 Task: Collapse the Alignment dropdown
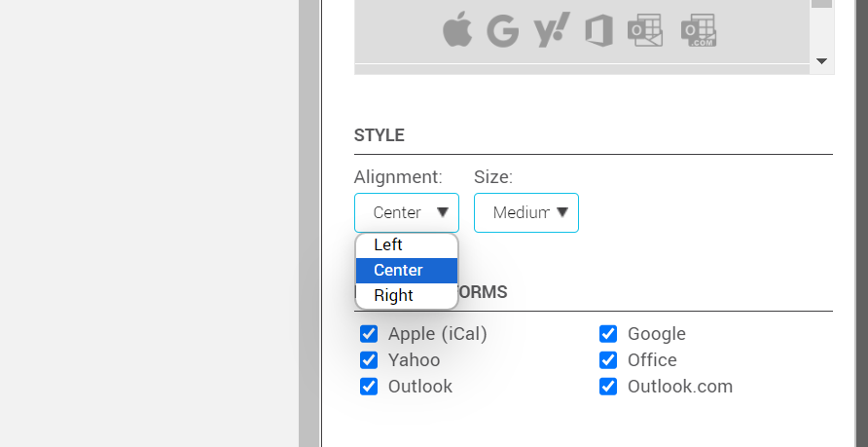407,213
